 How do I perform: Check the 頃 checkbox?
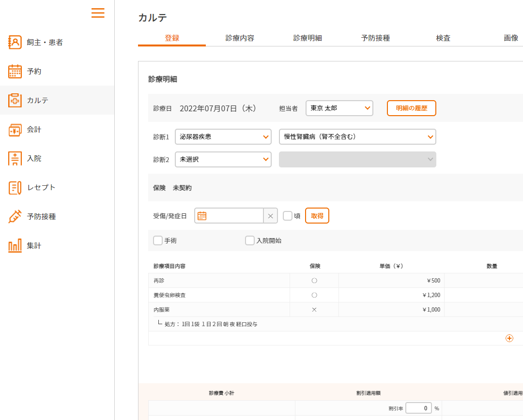288,216
